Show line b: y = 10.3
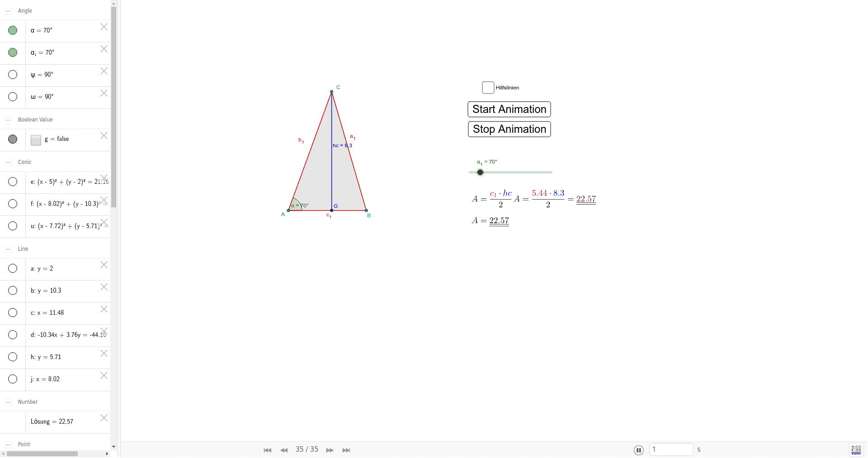The height and width of the screenshot is (458, 868). coord(13,290)
